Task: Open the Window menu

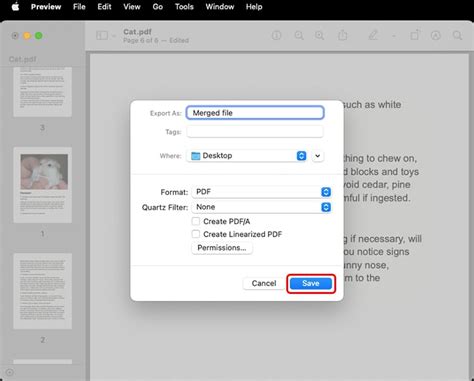Action: pos(220,7)
